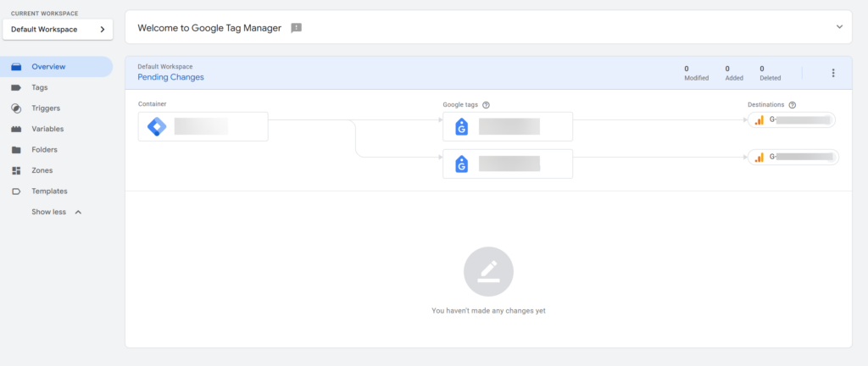Click the You haven't made any changes yet text
The height and width of the screenshot is (366, 868).
click(488, 311)
